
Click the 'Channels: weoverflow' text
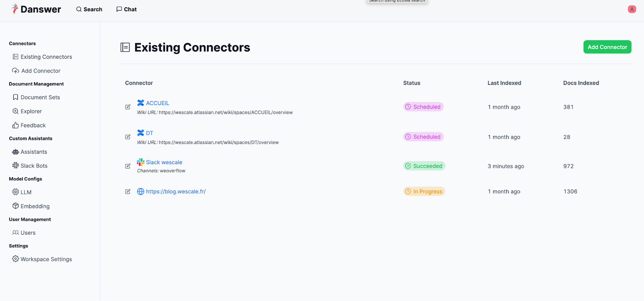pos(161,171)
